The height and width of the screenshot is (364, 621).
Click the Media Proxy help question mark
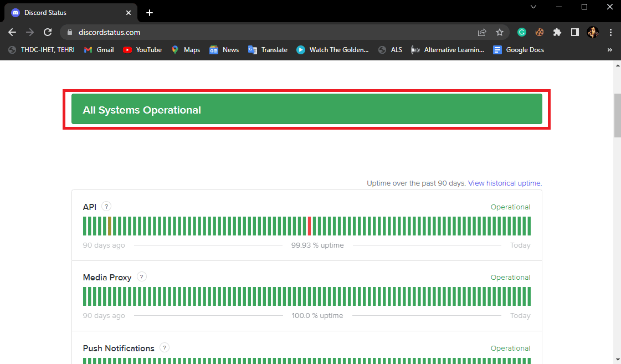[x=141, y=277]
